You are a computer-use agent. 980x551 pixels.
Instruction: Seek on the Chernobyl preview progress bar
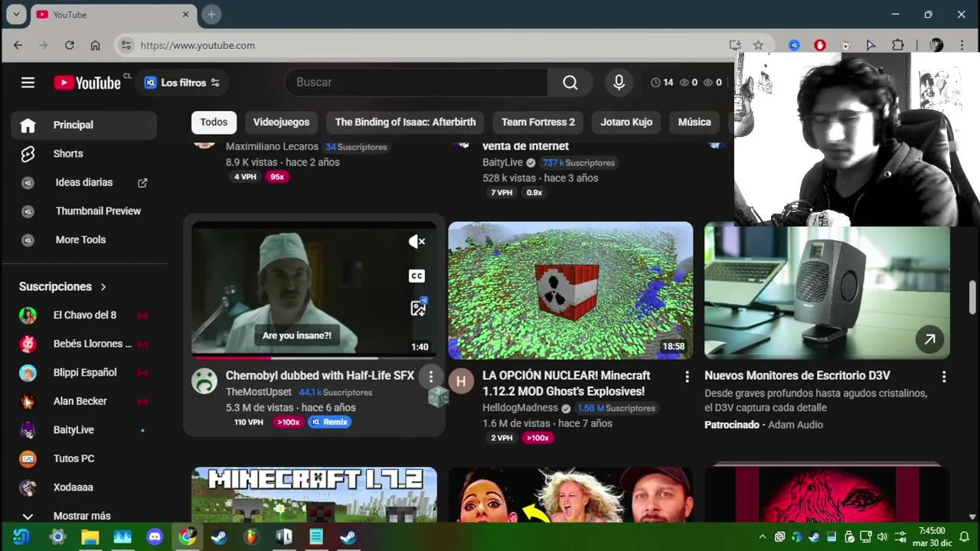click(x=314, y=357)
